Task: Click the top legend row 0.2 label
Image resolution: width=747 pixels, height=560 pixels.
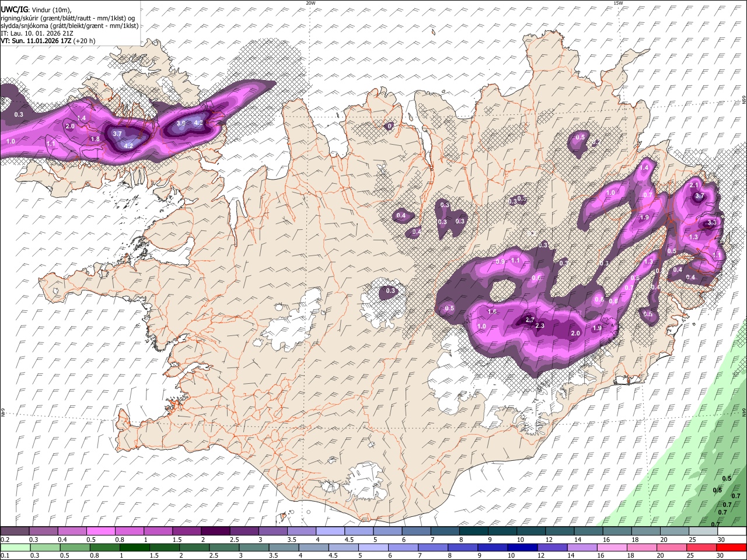Action: [5, 540]
